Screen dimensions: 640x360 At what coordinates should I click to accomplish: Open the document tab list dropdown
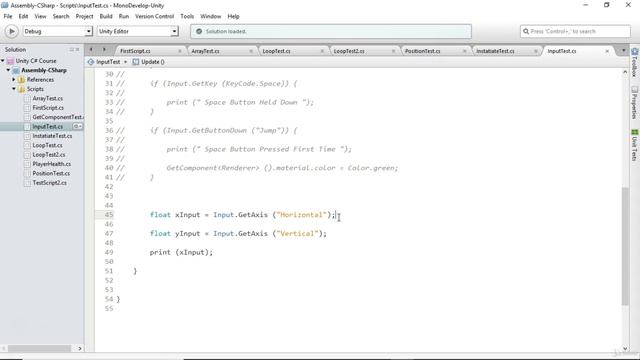pos(623,51)
